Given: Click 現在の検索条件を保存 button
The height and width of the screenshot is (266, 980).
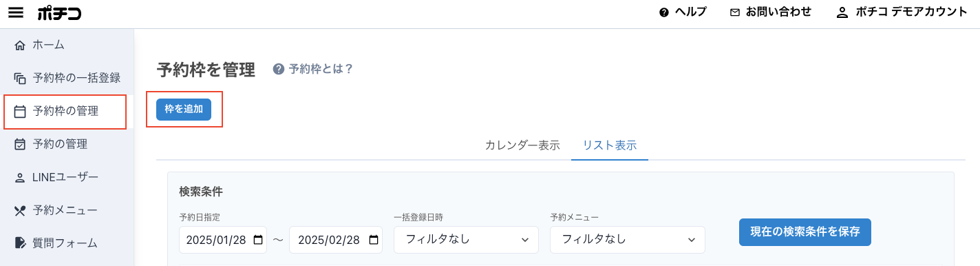Looking at the screenshot, I should 805,232.
